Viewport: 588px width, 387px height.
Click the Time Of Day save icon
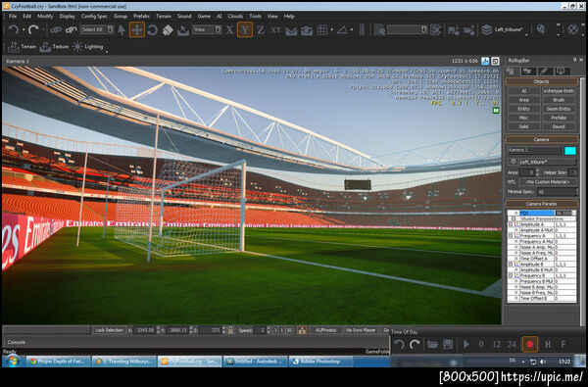[x=448, y=344]
